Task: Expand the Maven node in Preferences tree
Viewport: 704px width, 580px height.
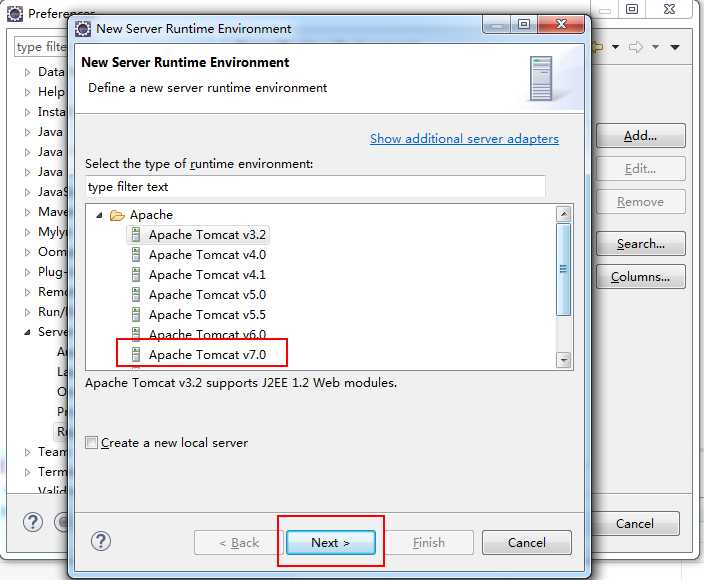Action: click(x=27, y=212)
